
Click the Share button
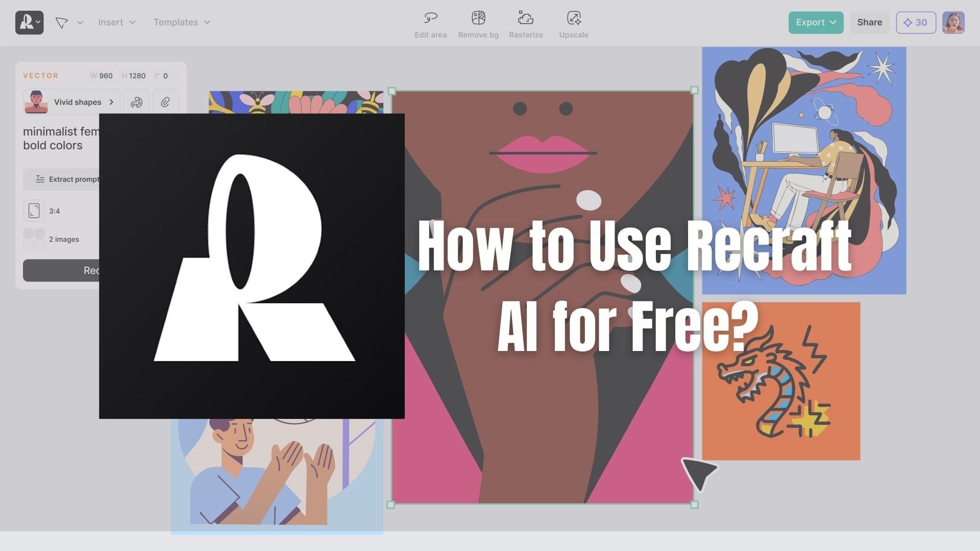(869, 22)
